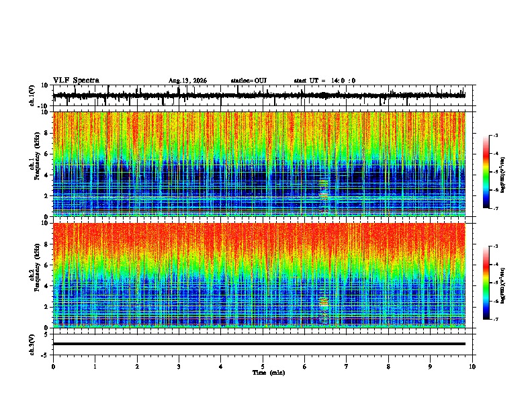Click the flat ch.3 voltage trace

(259, 344)
